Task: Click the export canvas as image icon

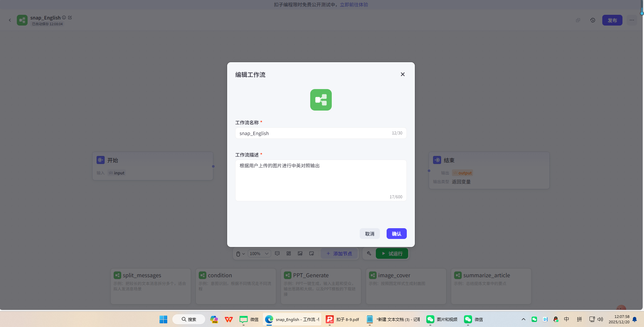Action: click(x=300, y=253)
